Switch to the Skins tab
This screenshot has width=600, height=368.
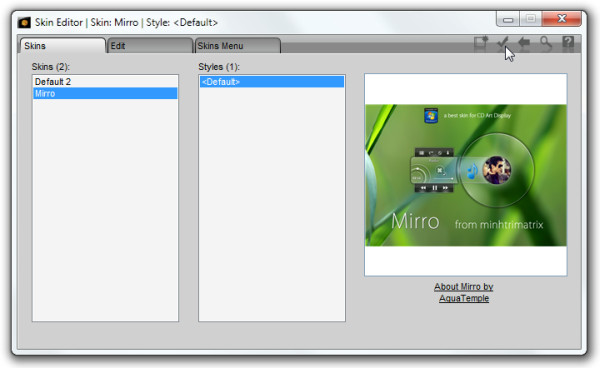pyautogui.click(x=62, y=46)
